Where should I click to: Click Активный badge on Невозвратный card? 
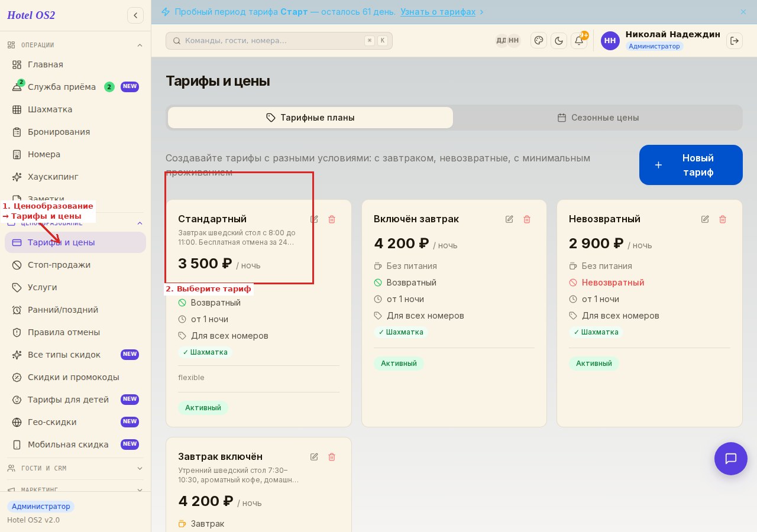click(x=594, y=364)
